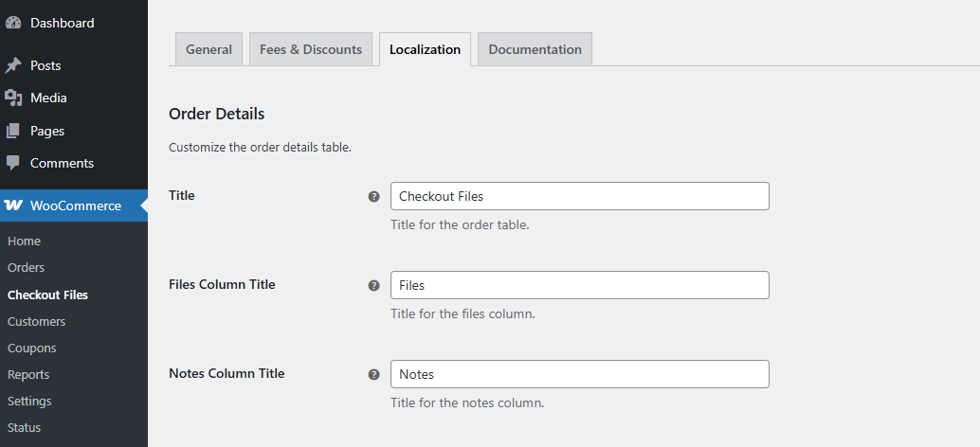
Task: Click the 'Files Column Title' label
Action: click(x=222, y=284)
